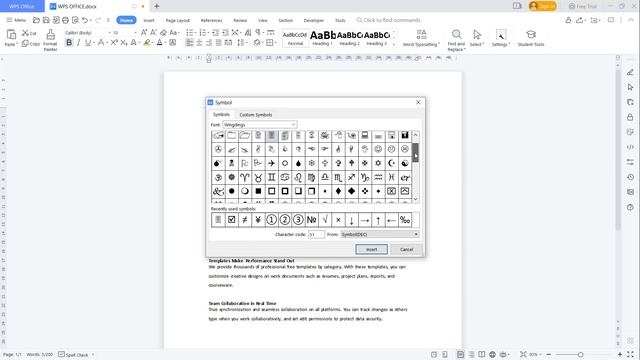Open the Review ribbon tab
Viewport: 640px width, 360px height.
coord(240,20)
